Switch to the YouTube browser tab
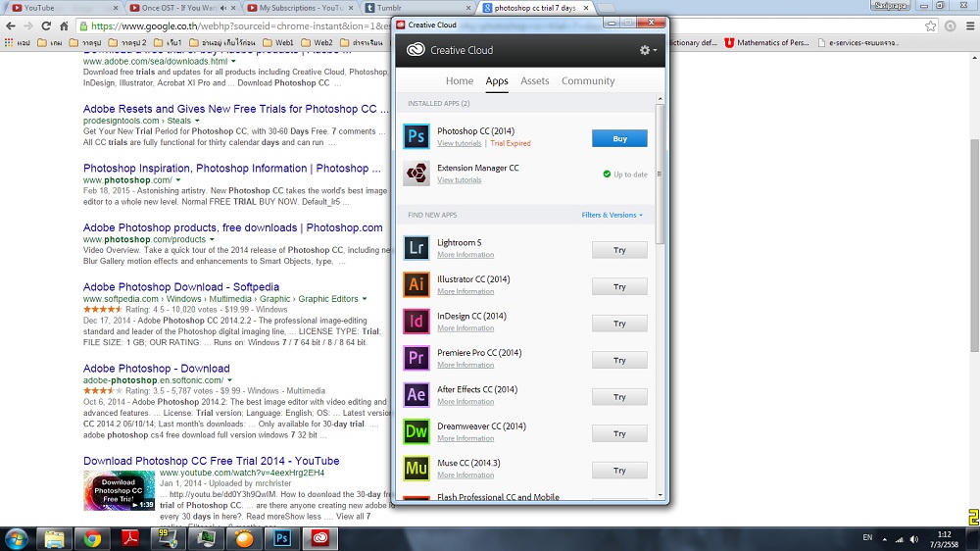This screenshot has height=551, width=980. point(63,8)
